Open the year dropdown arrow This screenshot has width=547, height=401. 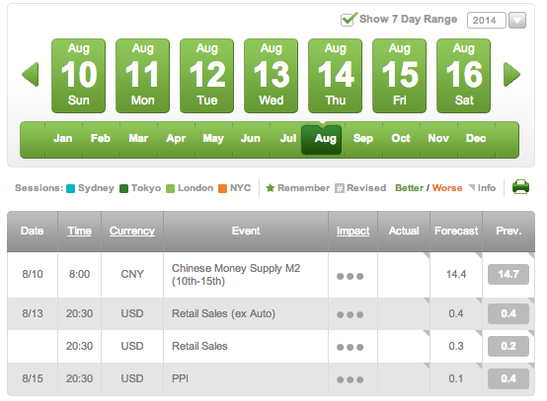pos(517,20)
